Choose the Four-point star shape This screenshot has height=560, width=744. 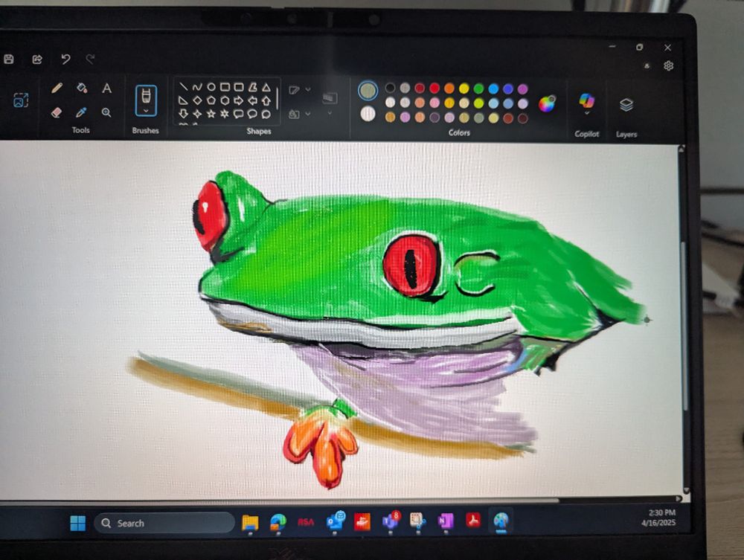(197, 114)
